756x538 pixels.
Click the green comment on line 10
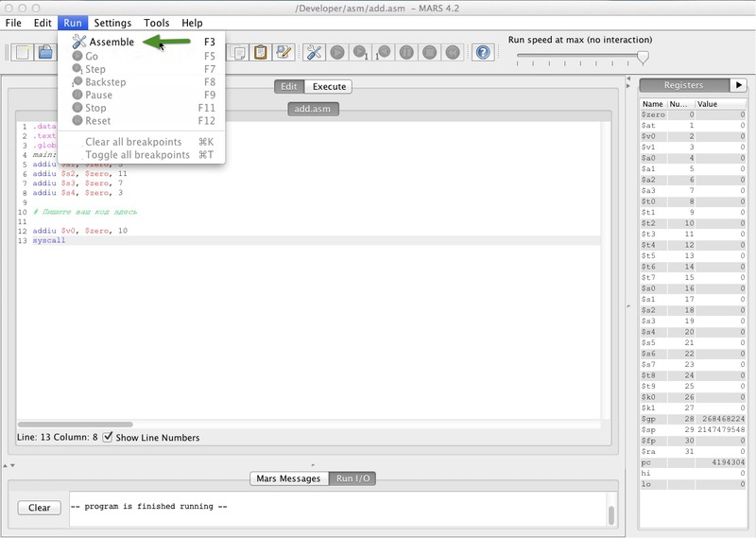(85, 212)
